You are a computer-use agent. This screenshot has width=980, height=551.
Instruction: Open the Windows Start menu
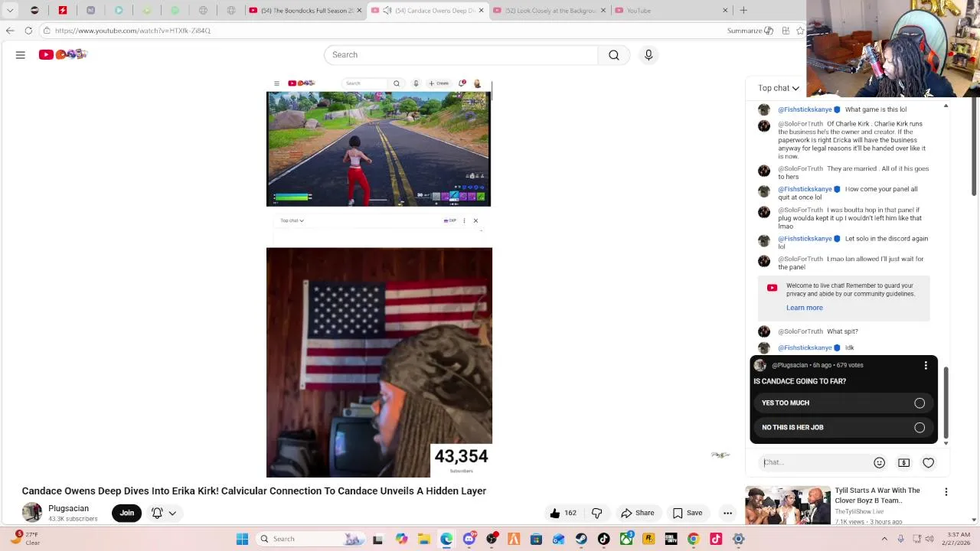click(242, 539)
